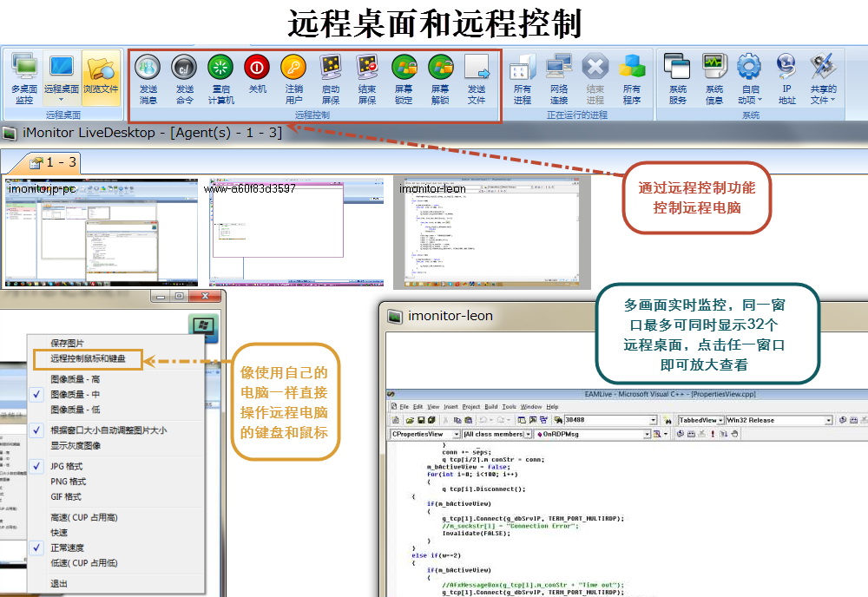The image size is (868, 597).
Task: Click the 屏幕锁定 (lock screen) icon
Action: [x=404, y=78]
